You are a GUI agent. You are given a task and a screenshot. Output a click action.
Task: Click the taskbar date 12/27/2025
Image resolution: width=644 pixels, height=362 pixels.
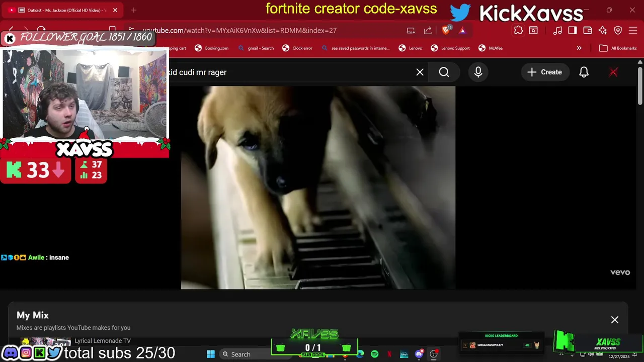point(619,357)
